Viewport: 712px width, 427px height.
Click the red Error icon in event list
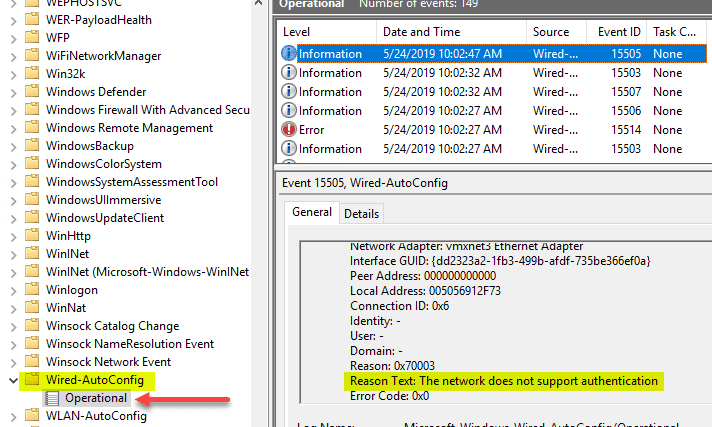tap(290, 130)
